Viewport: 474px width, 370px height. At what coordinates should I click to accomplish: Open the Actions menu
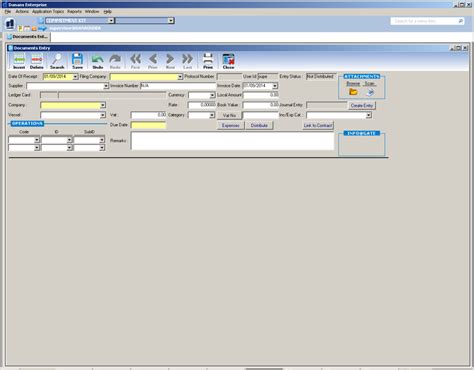point(22,11)
